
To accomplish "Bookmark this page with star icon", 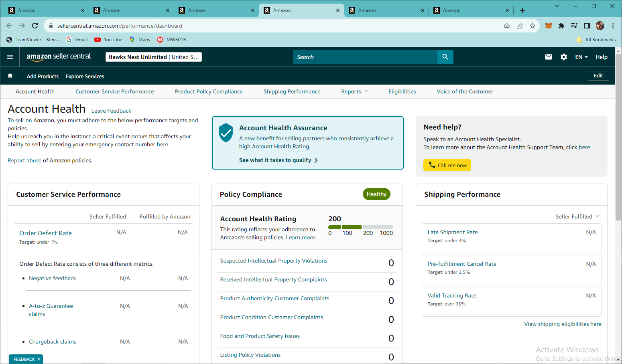I will pos(533,26).
